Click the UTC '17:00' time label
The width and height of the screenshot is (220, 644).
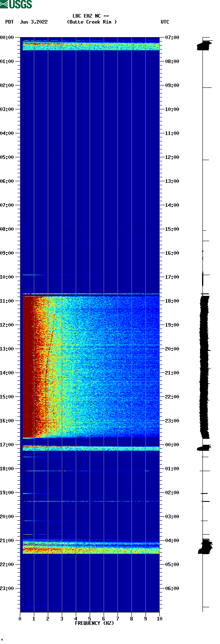(172, 277)
